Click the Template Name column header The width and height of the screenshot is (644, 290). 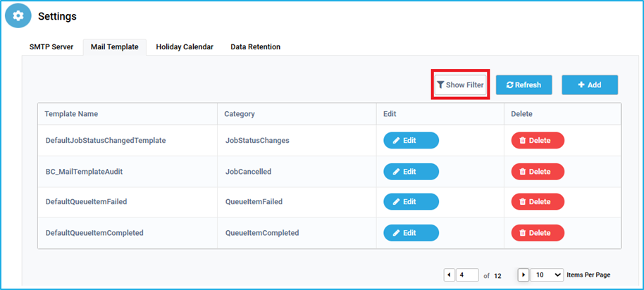(x=71, y=114)
